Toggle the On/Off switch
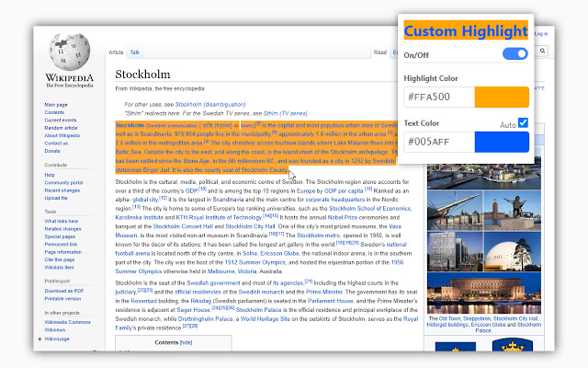588x368 pixels. tap(514, 53)
